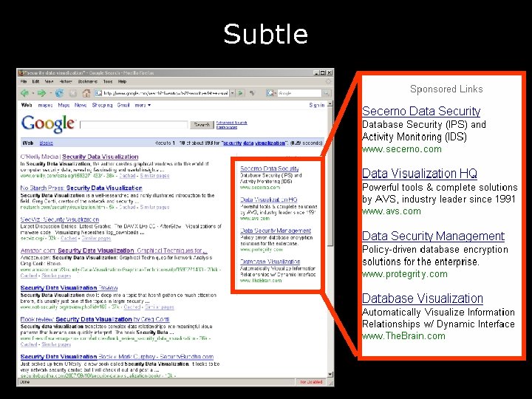Open the Images link in Google's top bar

(x=45, y=105)
